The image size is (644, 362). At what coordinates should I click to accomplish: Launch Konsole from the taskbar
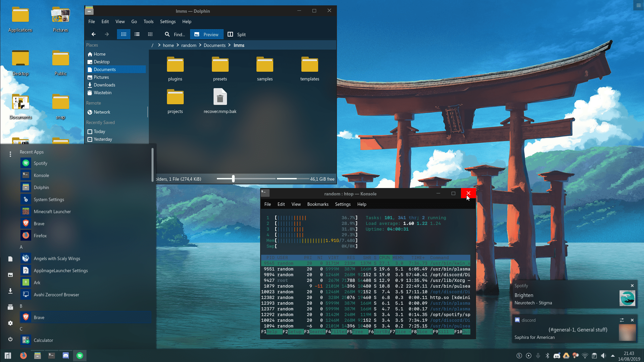[x=52, y=356]
